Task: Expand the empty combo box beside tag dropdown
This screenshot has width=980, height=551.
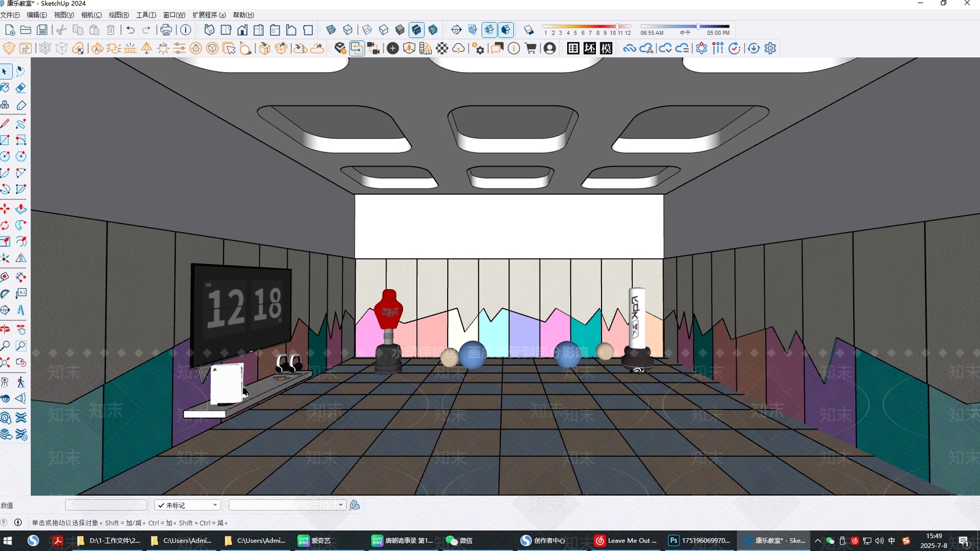Action: coord(287,505)
